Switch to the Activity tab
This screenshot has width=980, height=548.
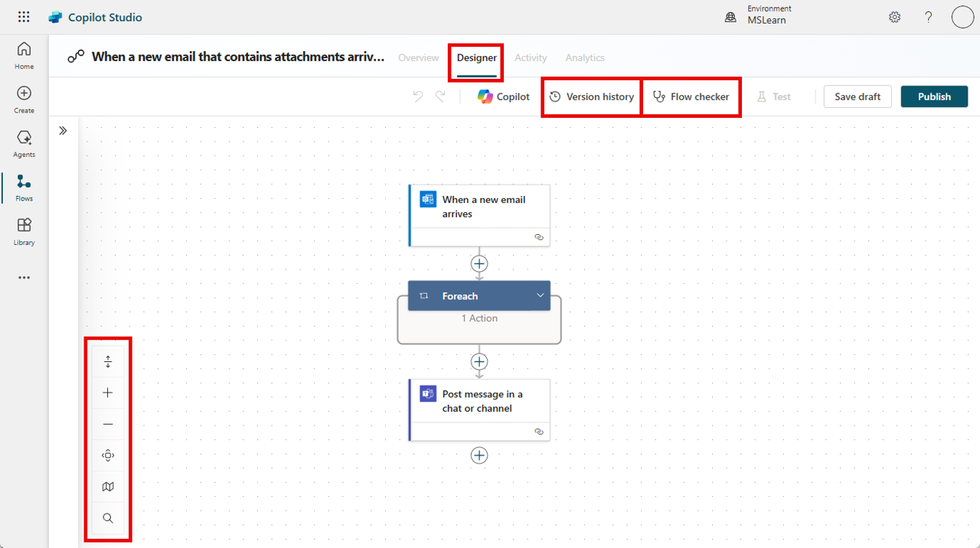click(531, 57)
